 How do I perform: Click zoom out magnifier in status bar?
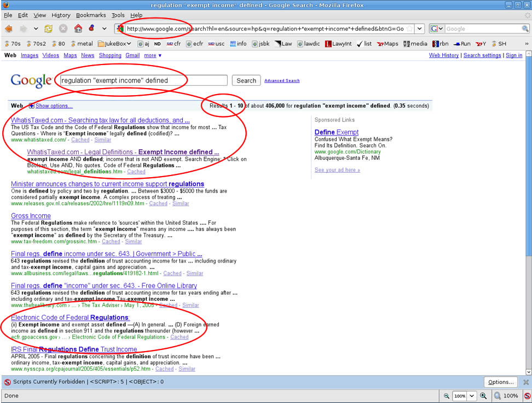447,395
